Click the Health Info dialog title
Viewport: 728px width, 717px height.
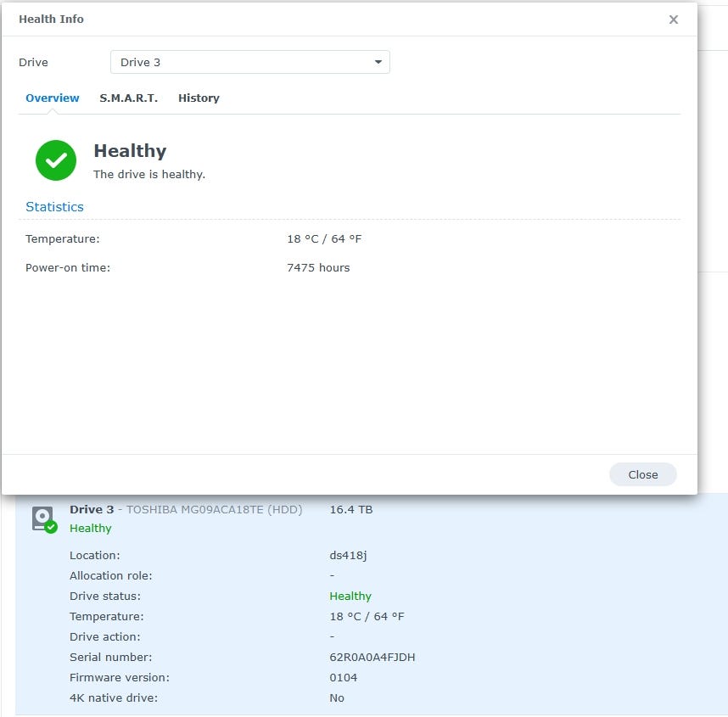click(51, 19)
